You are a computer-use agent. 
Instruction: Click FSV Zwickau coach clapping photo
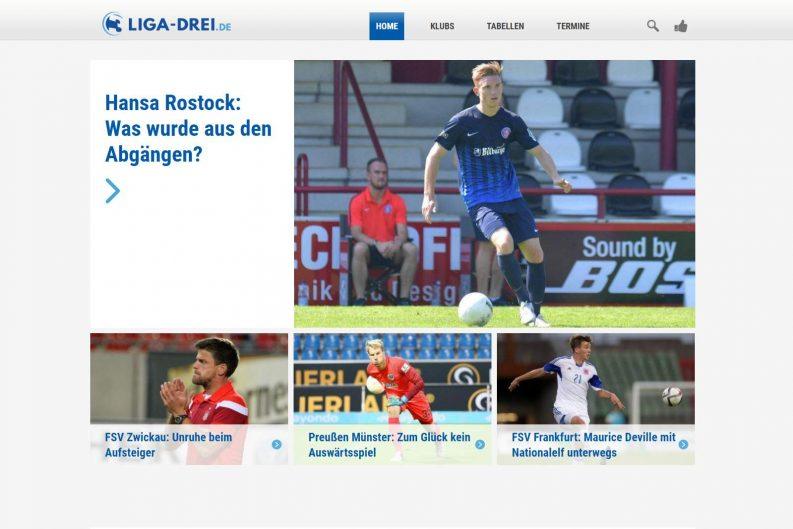point(189,378)
